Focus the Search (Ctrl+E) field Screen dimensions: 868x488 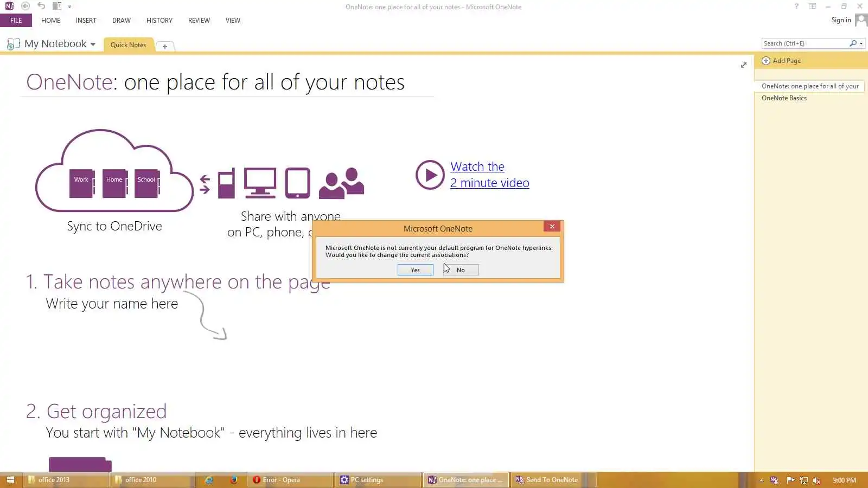point(805,43)
